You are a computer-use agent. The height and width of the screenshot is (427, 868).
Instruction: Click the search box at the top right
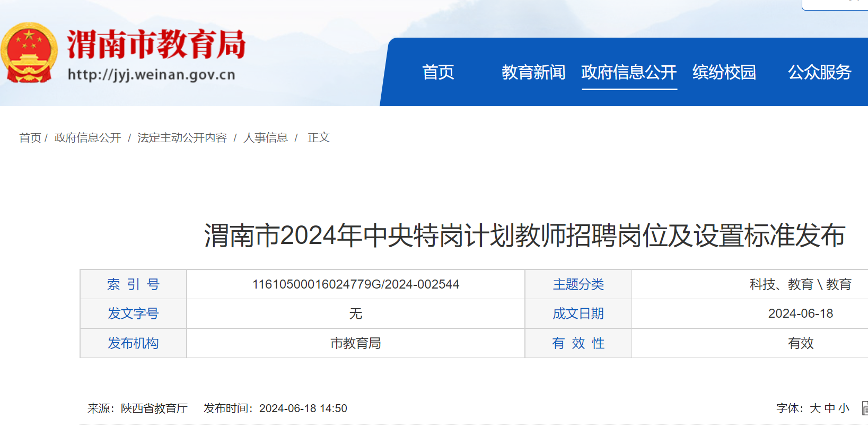point(835,4)
